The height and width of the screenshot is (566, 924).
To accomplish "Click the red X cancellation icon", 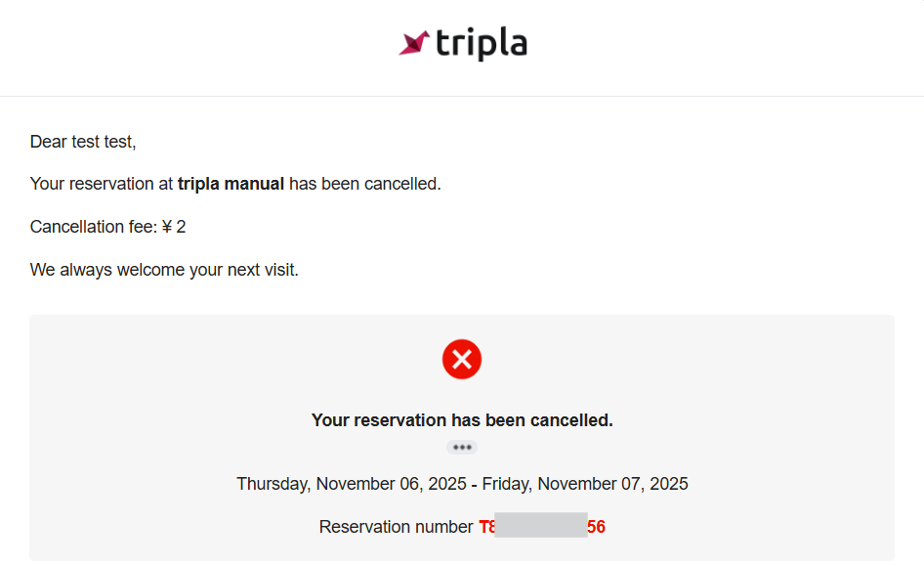I will click(462, 360).
